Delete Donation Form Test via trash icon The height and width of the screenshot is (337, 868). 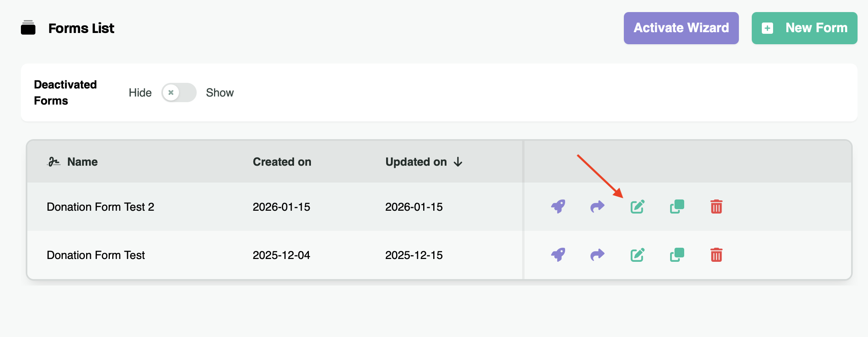coord(716,255)
